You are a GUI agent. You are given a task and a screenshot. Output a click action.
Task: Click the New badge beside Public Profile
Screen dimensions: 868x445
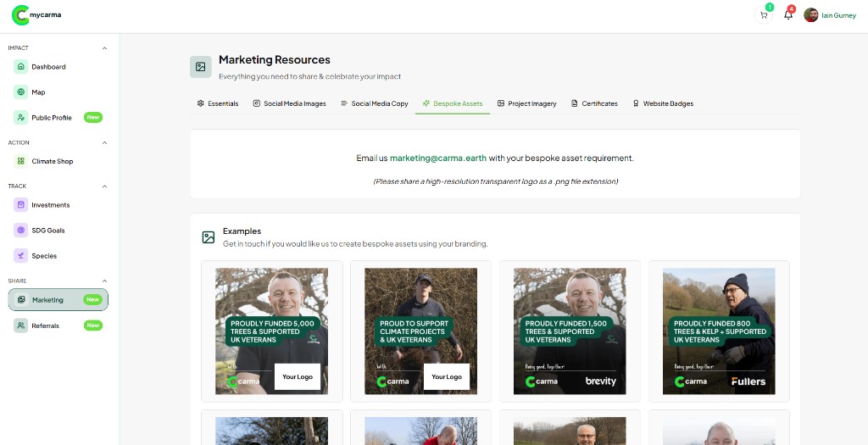(93, 117)
